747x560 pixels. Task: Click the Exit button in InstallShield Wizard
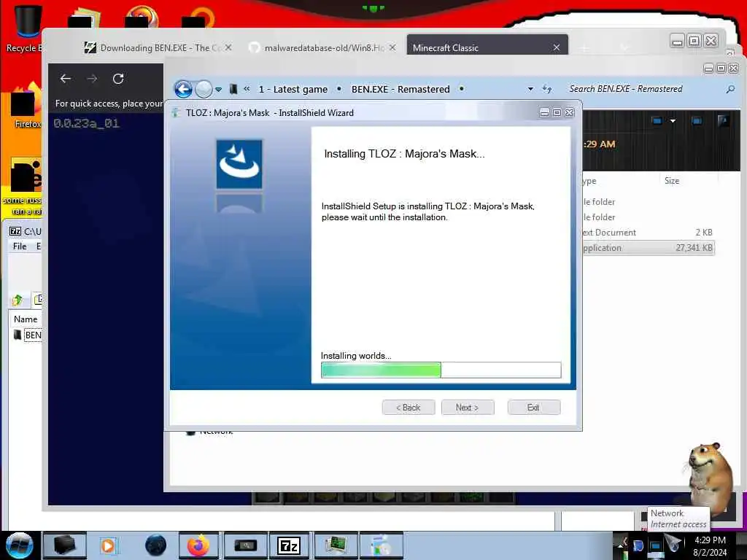pyautogui.click(x=533, y=407)
